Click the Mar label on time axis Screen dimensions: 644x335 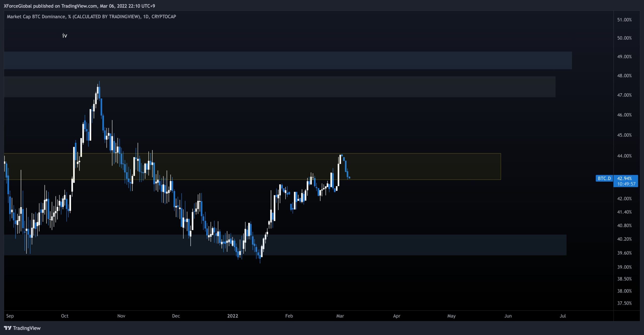(340, 316)
